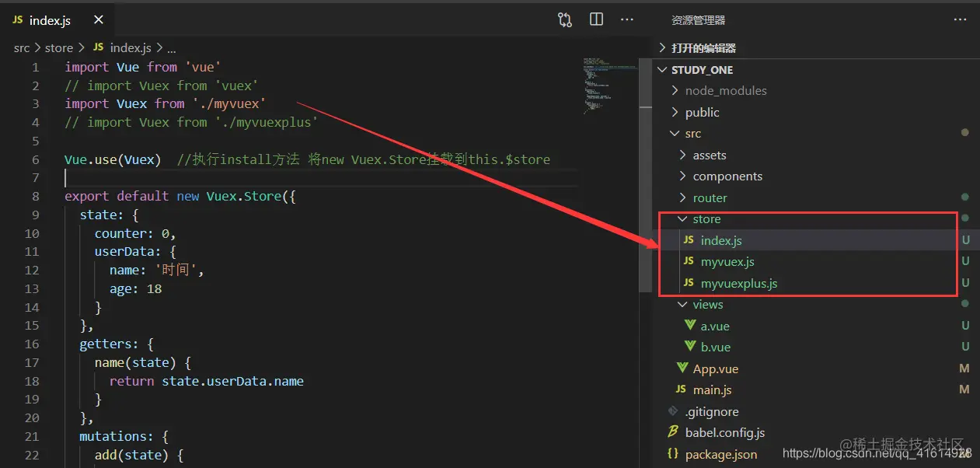Click the braces icon next to package.json
The height and width of the screenshot is (468, 980).
pyautogui.click(x=673, y=454)
